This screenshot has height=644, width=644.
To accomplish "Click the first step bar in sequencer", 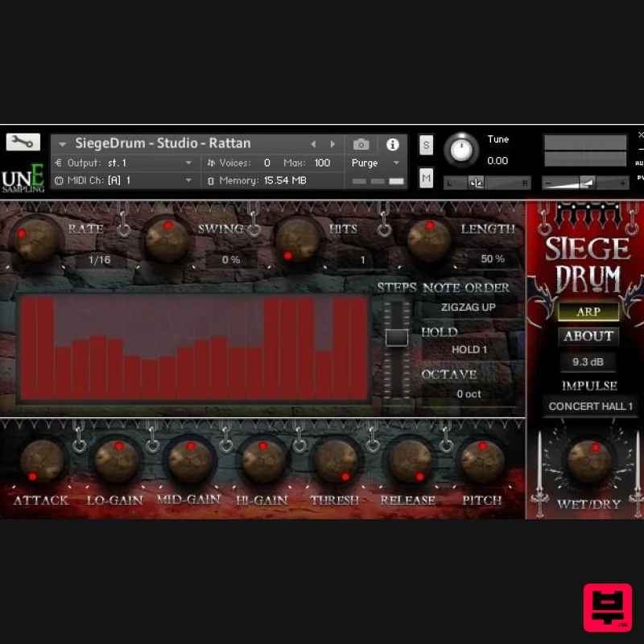I will [x=28, y=349].
